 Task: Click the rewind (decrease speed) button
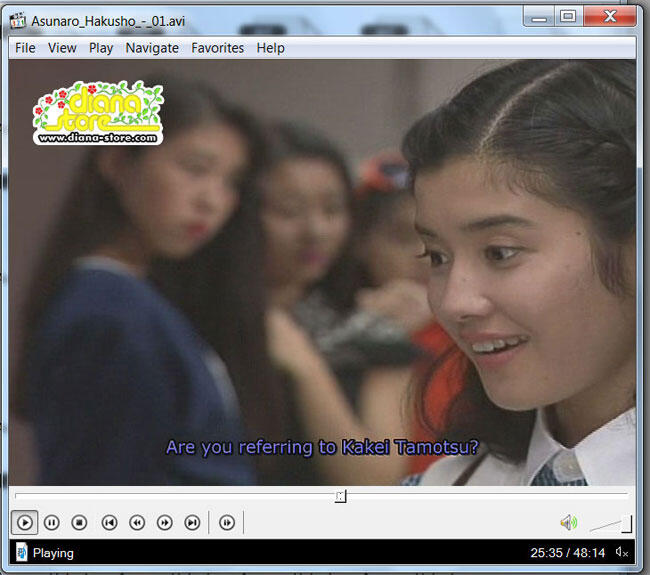point(137,523)
